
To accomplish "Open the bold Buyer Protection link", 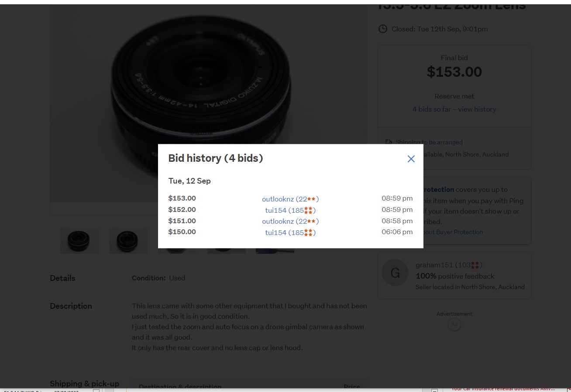I will [438, 190].
